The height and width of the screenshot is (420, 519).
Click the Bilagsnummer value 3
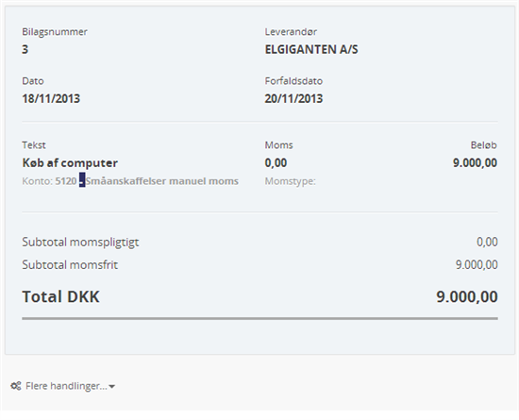click(25, 49)
